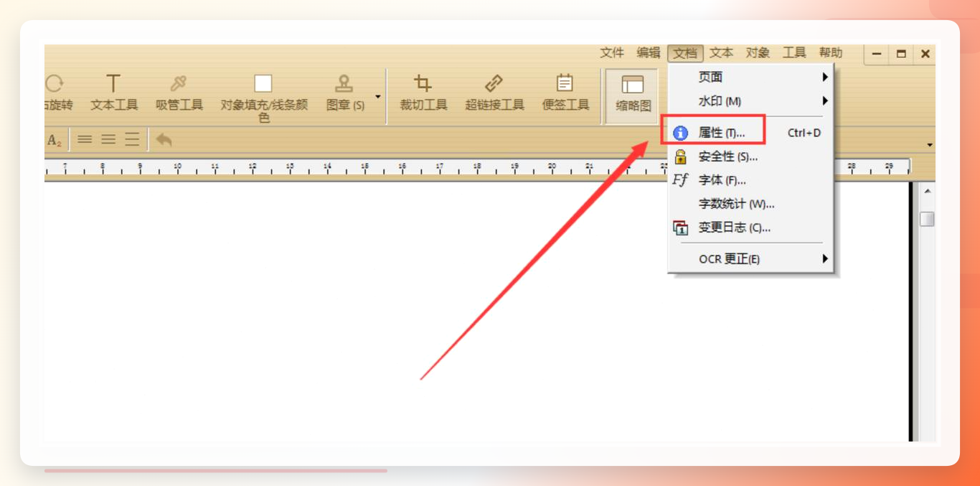Viewport: 980px width, 486px height.
Task: Click the padlock icon beside 安全性
Action: pos(681,156)
